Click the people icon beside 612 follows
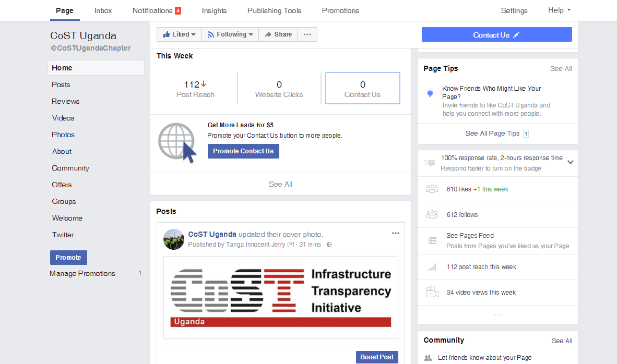The height and width of the screenshot is (364, 617). pyautogui.click(x=432, y=215)
